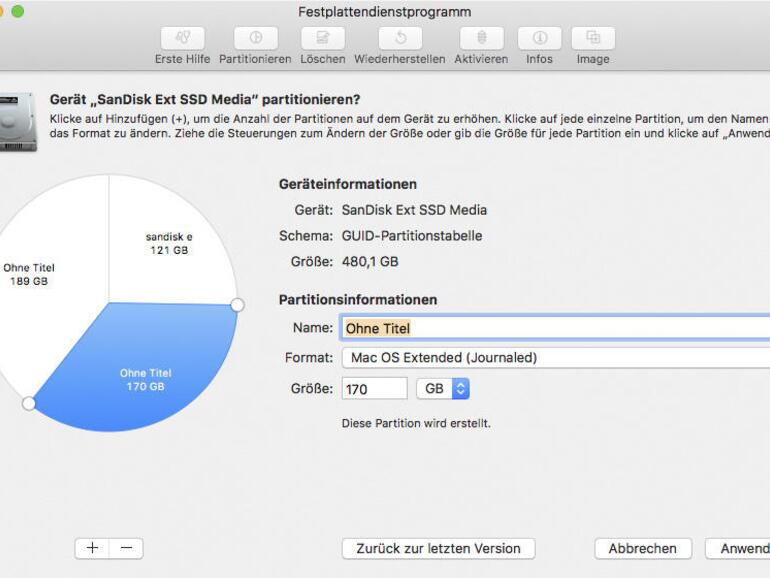
Task: Remove partition with the minus button
Action: pos(126,548)
